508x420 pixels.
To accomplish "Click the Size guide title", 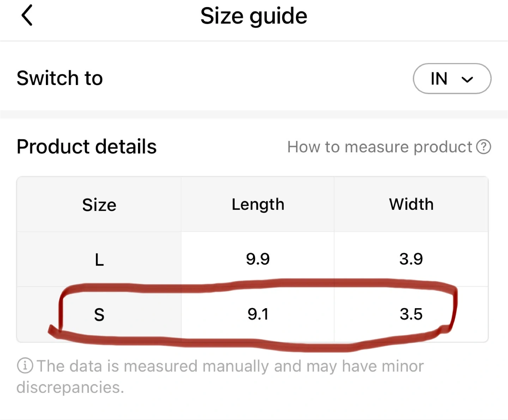I will (x=254, y=16).
